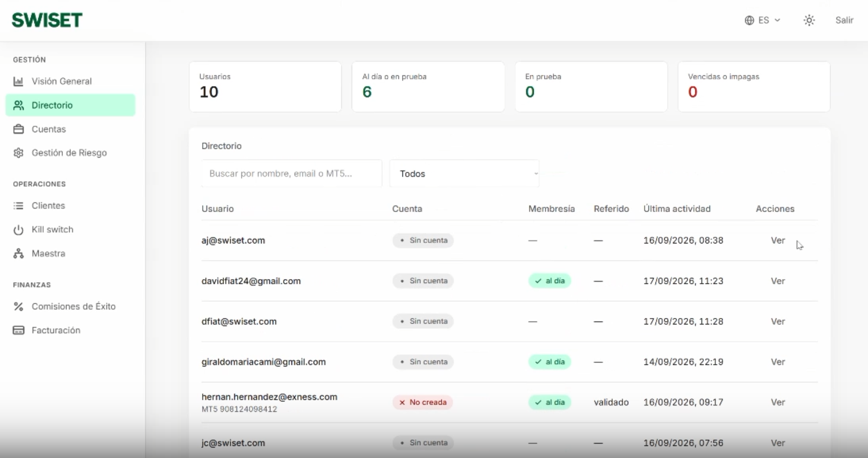Viewport: 868px width, 458px height.
Task: Click the Usuarios summary card
Action: (x=265, y=86)
